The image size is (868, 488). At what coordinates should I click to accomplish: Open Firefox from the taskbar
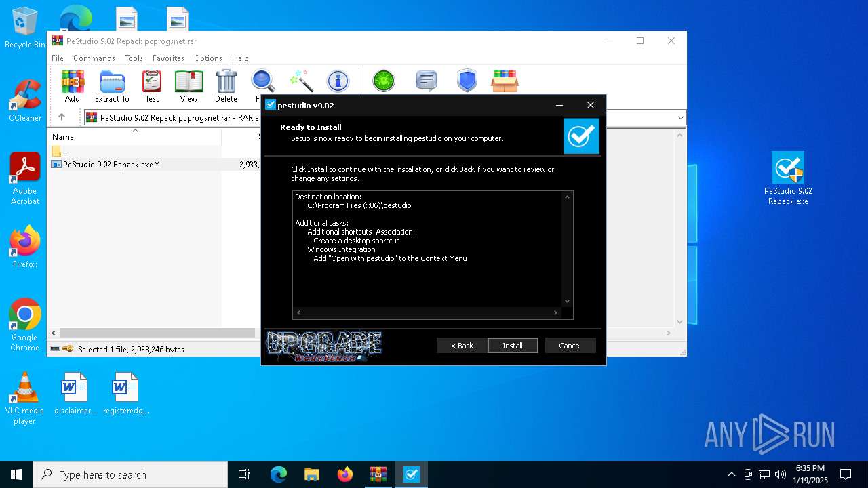pyautogui.click(x=345, y=474)
